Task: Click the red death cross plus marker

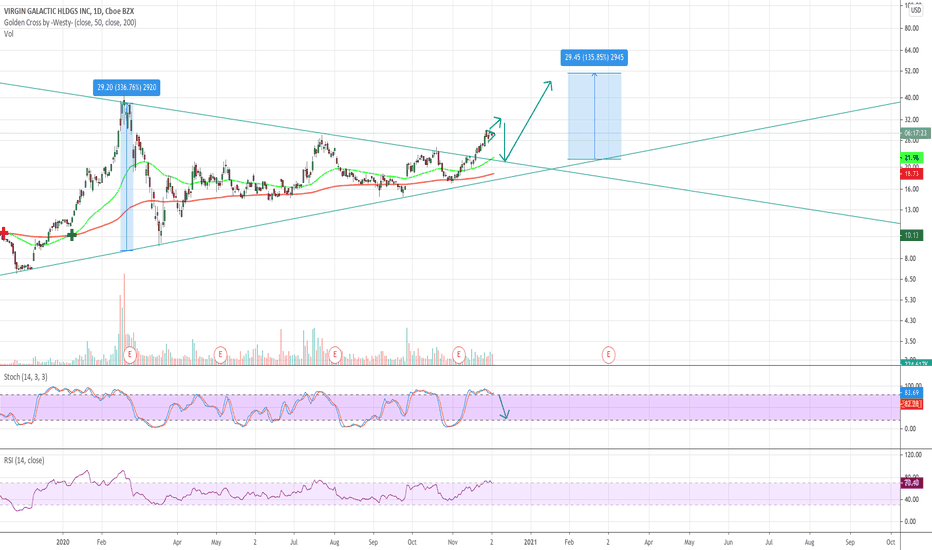Action: [4, 232]
